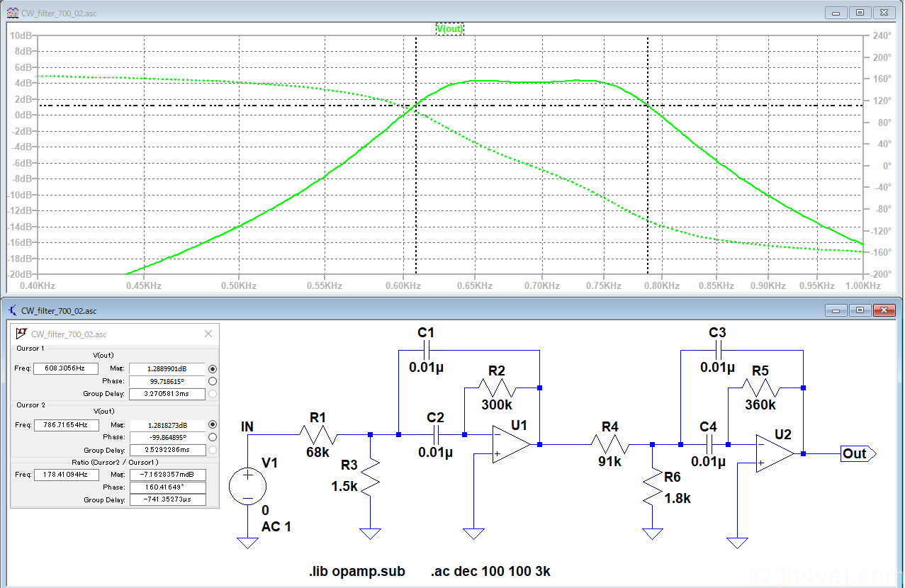Click Cursor 2 Phase field -99.864895°
905x588 pixels.
click(167, 437)
